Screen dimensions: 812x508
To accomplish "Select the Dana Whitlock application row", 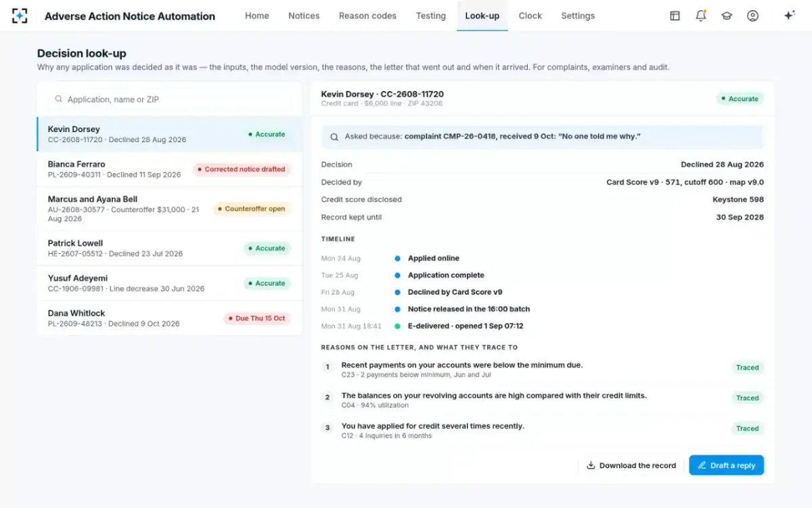I will click(170, 318).
